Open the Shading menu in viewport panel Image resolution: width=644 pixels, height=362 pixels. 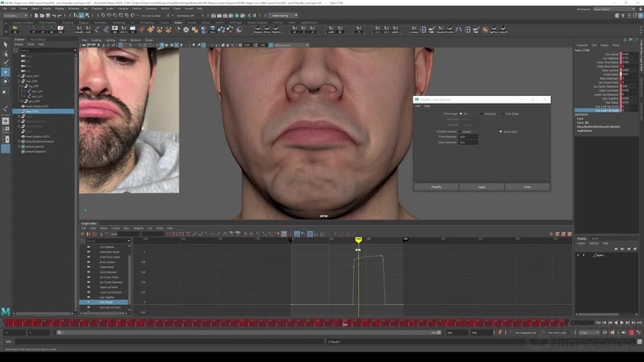(x=96, y=40)
